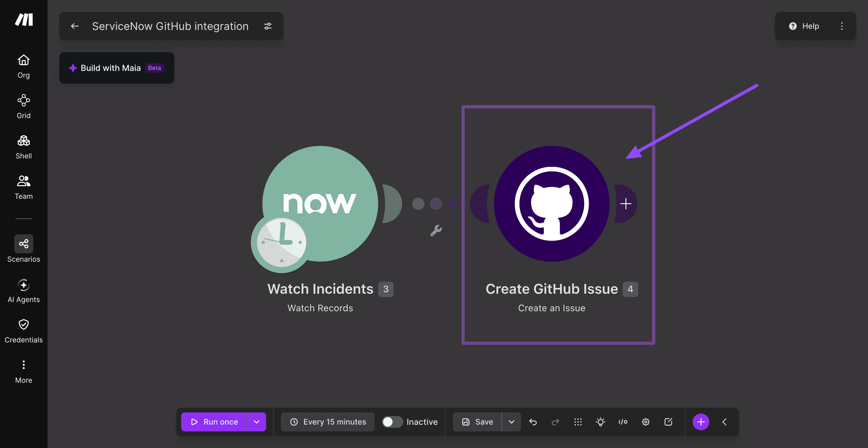Image resolution: width=868 pixels, height=448 pixels.
Task: Auto-align modules with the grid dots icon
Action: pyautogui.click(x=578, y=422)
